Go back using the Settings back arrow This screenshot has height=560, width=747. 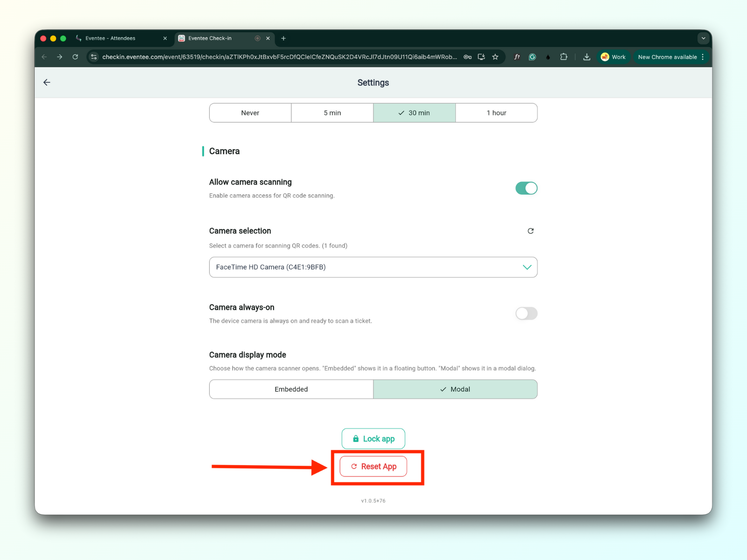point(47,83)
